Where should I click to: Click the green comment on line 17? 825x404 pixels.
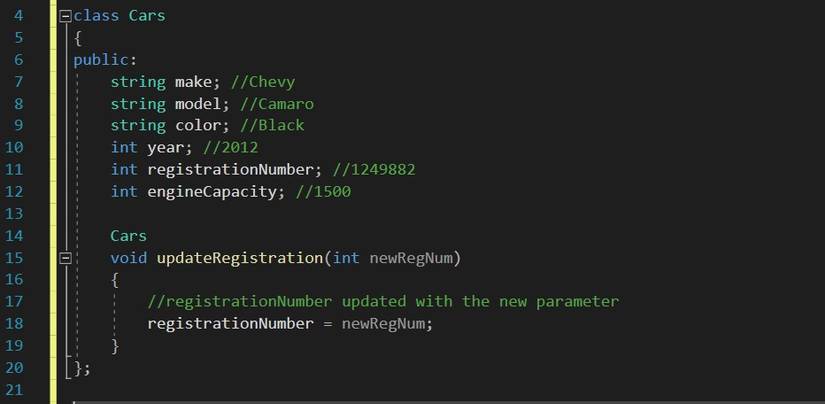tap(383, 301)
